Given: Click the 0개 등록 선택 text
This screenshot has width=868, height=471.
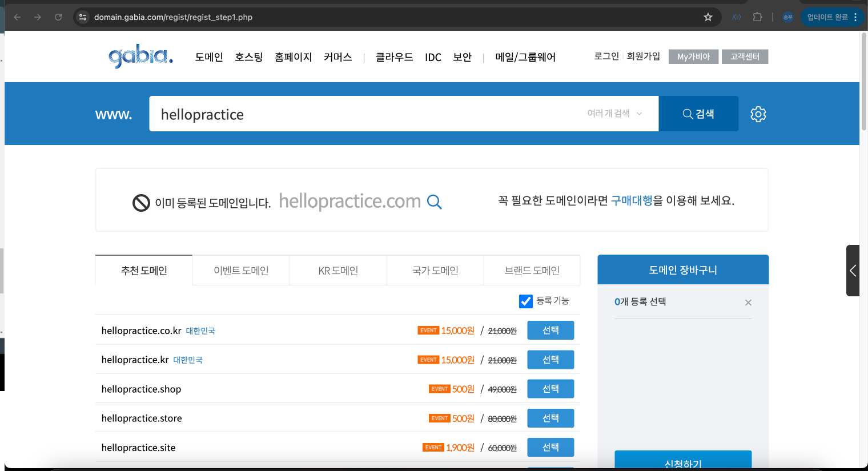Looking at the screenshot, I should (640, 301).
